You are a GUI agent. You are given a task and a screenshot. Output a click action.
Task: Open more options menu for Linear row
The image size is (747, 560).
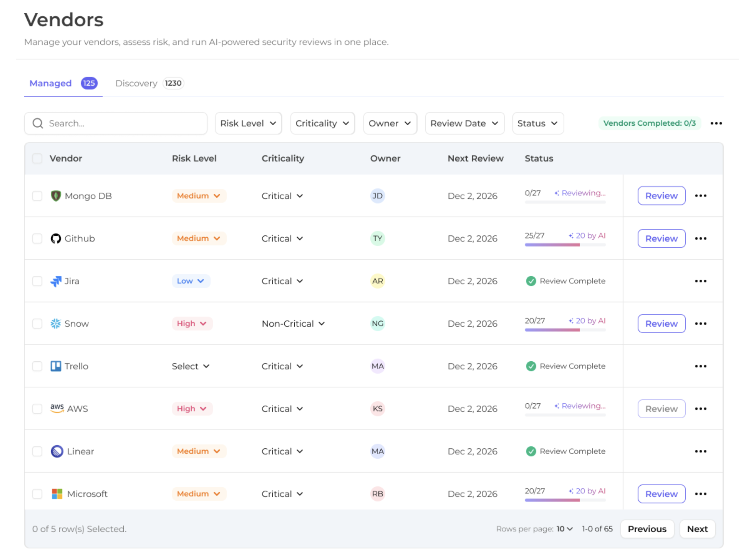[701, 451]
